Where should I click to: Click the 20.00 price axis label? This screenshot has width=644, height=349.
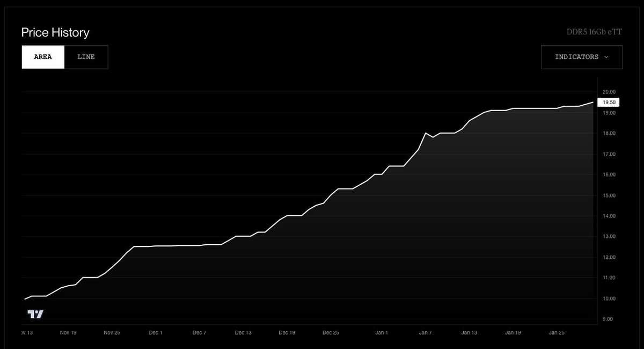pyautogui.click(x=609, y=92)
